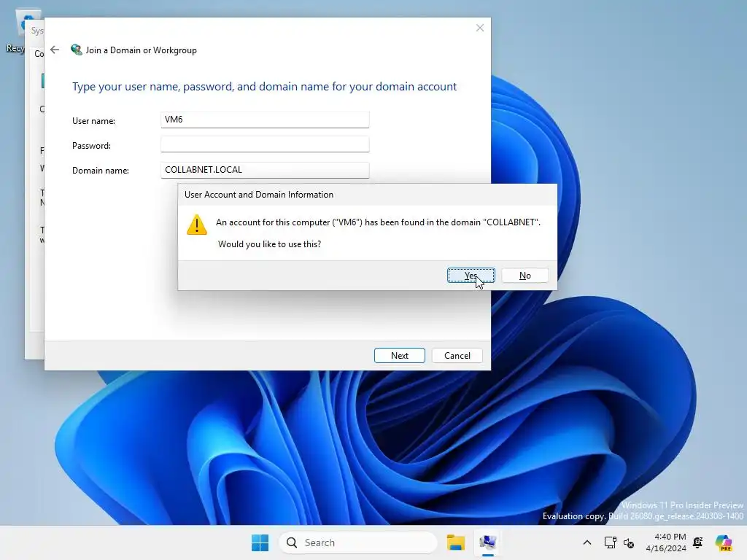747x560 pixels.
Task: Focus the Password field
Action: (x=265, y=144)
